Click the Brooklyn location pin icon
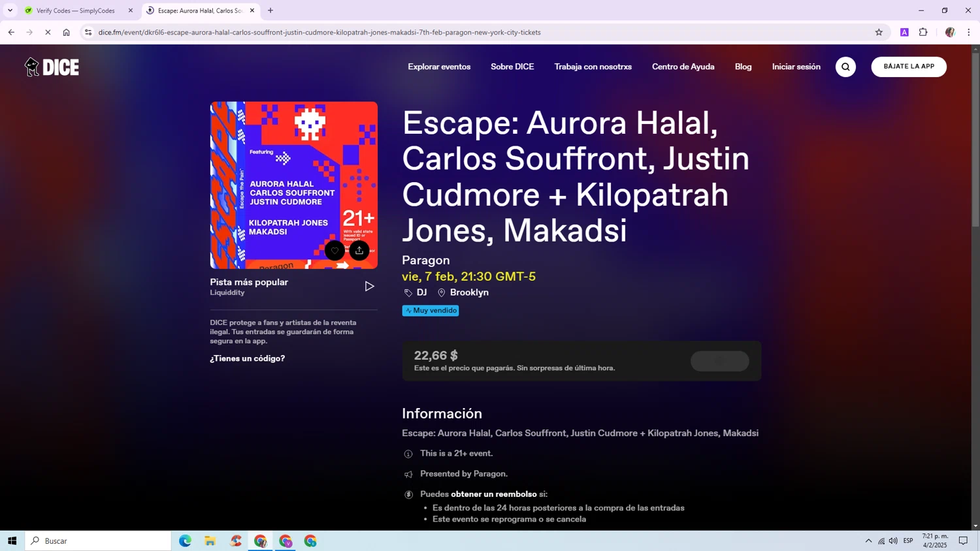 pyautogui.click(x=441, y=293)
